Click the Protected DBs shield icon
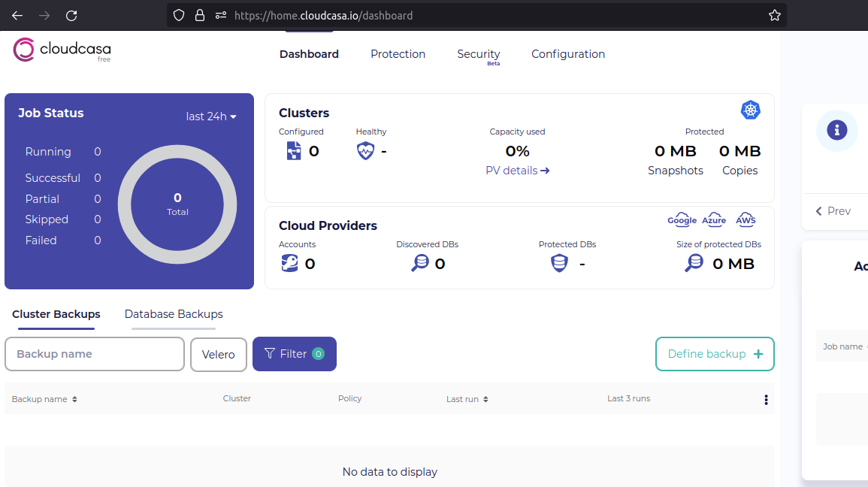This screenshot has height=487, width=868. click(559, 263)
